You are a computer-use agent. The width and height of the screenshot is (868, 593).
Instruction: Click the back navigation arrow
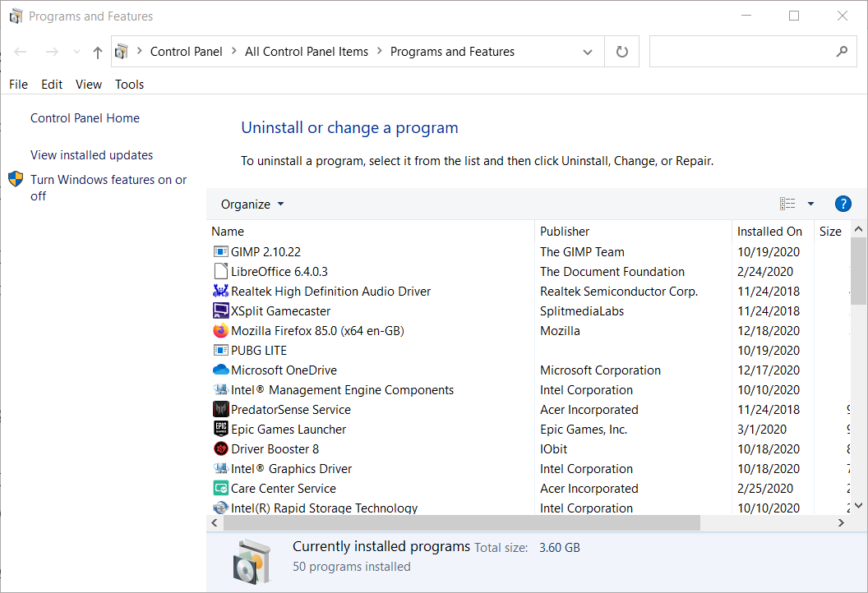point(21,52)
